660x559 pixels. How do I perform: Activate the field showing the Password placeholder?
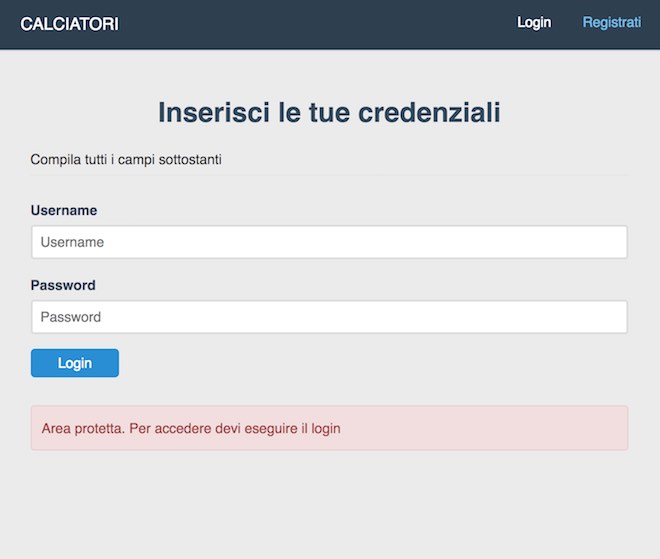tap(329, 317)
